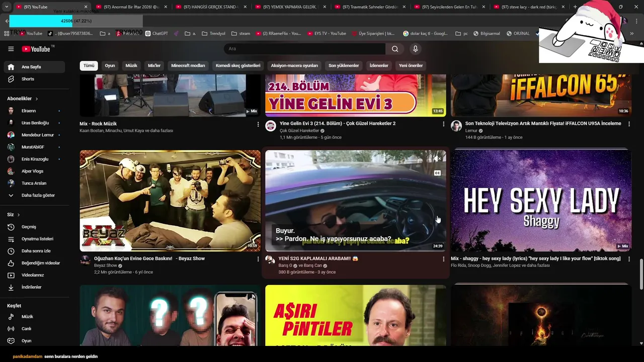Open options menu for YENİ S2G KAPLAMALI ARABAM
Screen dimensions: 644x362
(x=443, y=259)
